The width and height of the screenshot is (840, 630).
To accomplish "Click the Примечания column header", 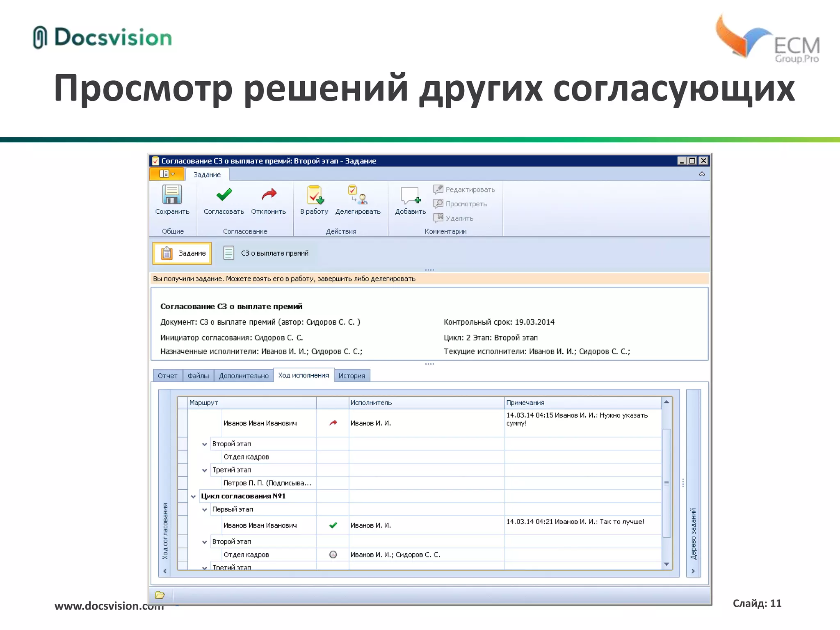I will point(583,403).
